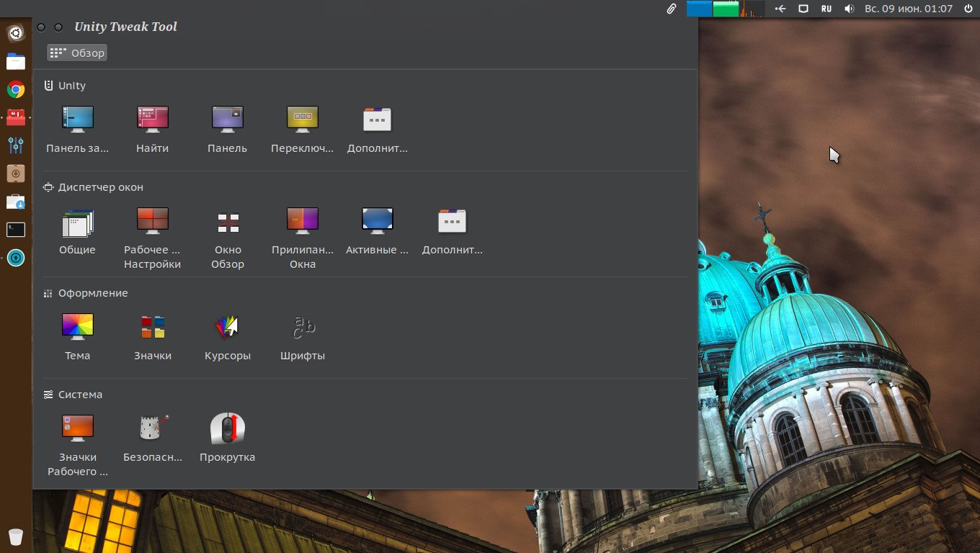980x553 pixels.
Task: Open the Найти (Search) settings
Action: 152,120
